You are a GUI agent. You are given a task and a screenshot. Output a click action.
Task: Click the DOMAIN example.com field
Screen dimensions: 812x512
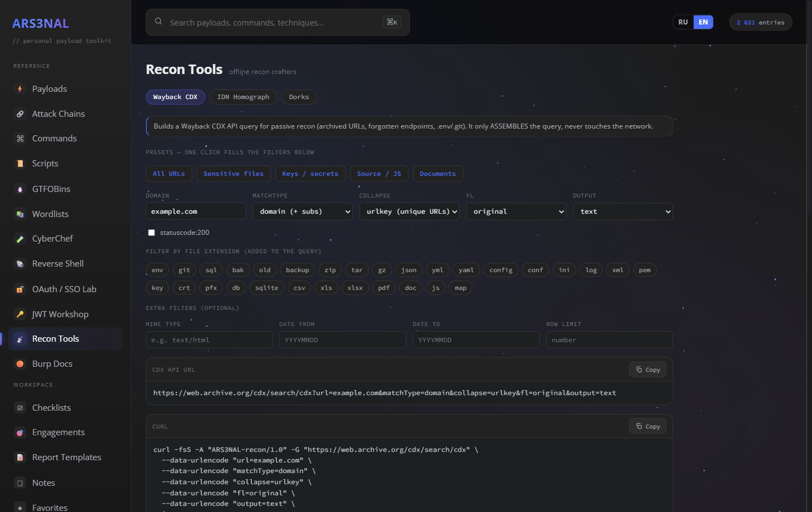(x=196, y=211)
